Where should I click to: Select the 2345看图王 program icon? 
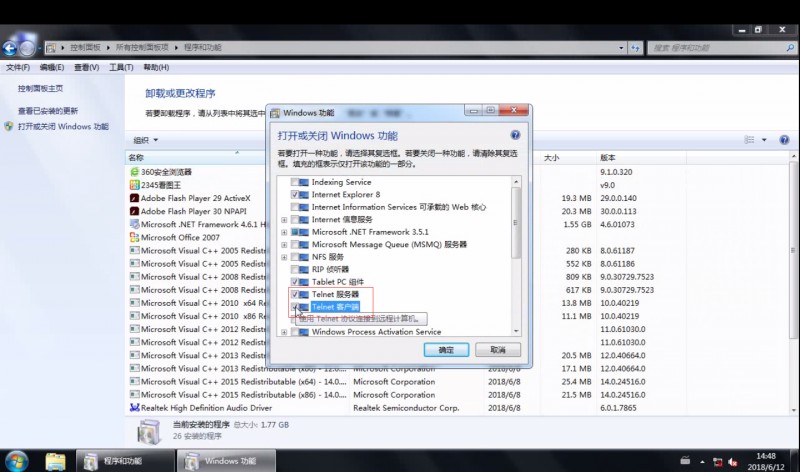(x=134, y=185)
